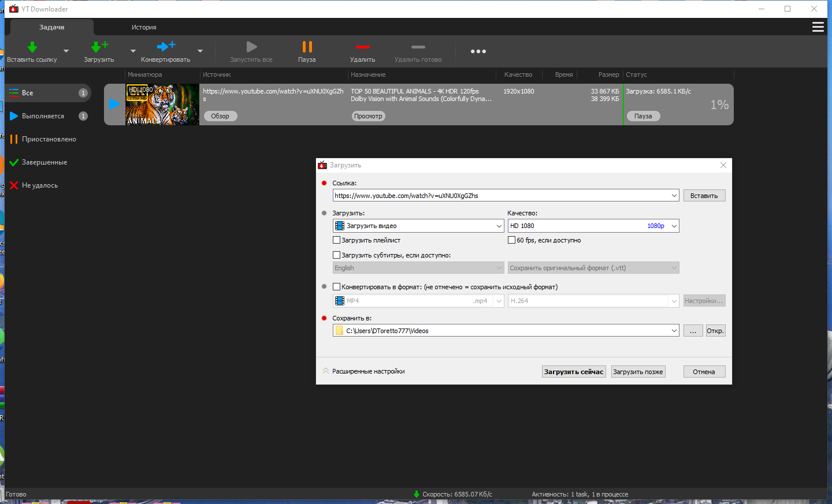832x504 pixels.
Task: Enable the Загрузить плейлист checkbox
Action: click(x=336, y=240)
